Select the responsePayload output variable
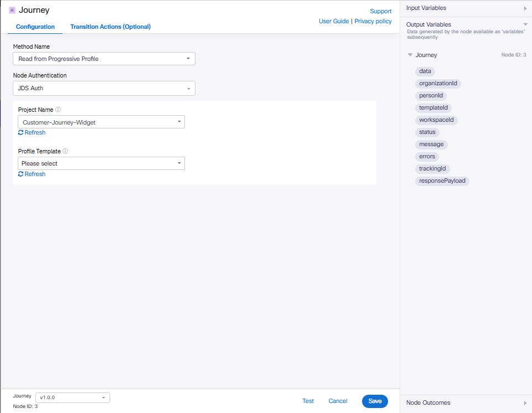The image size is (532, 413). (x=442, y=181)
